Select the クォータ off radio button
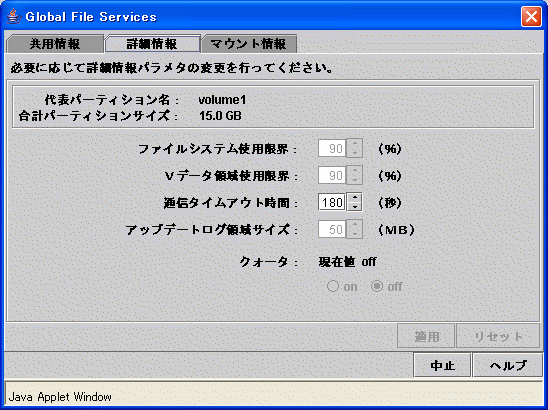The height and width of the screenshot is (410, 548). tap(377, 286)
